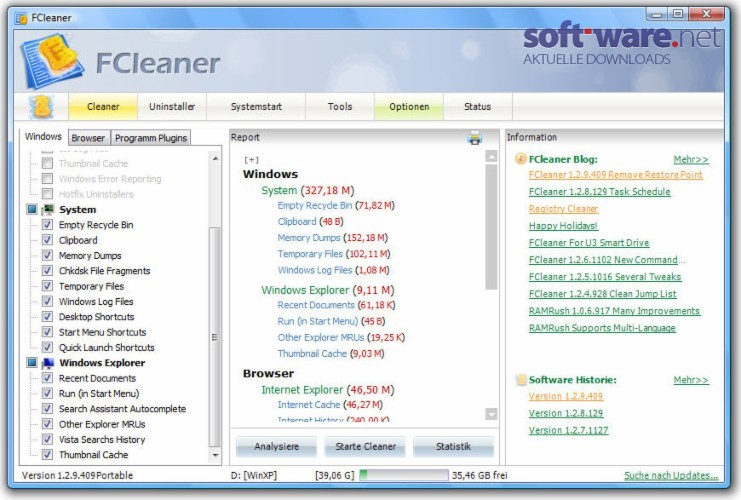Click the FCleaner Blog feed icon

pyautogui.click(x=520, y=159)
